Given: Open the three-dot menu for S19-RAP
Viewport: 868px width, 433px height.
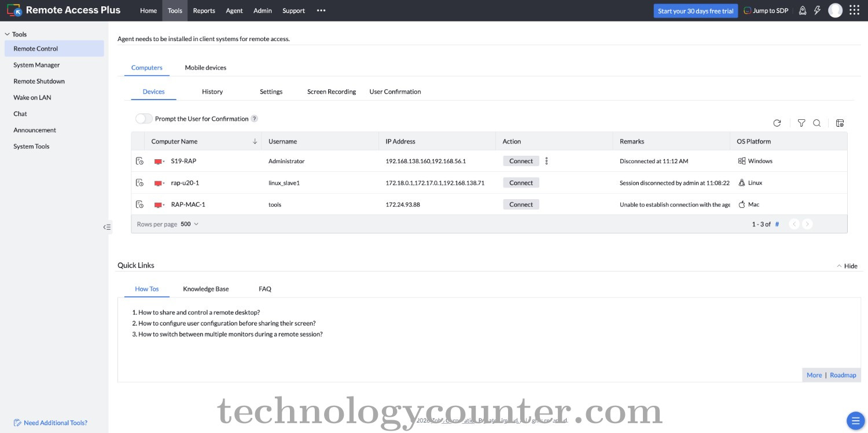Looking at the screenshot, I should [546, 161].
